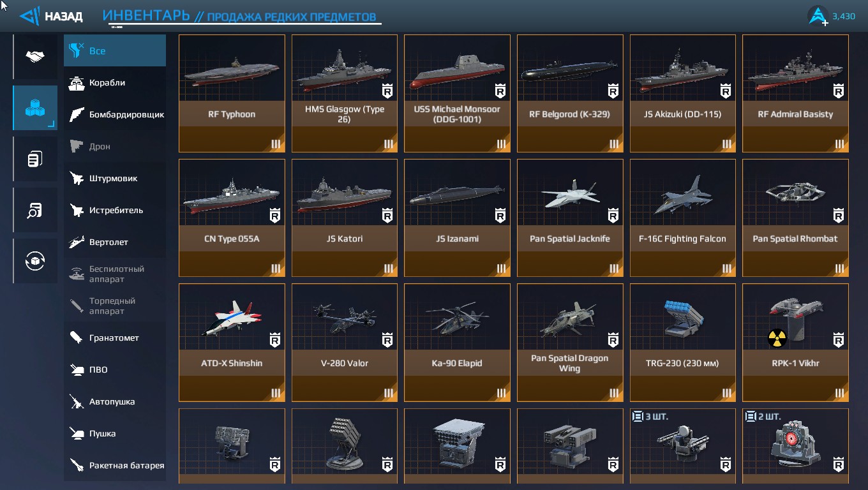Choose the Ka-90 Elapid helicopter card
The width and height of the screenshot is (868, 490).
tap(457, 342)
